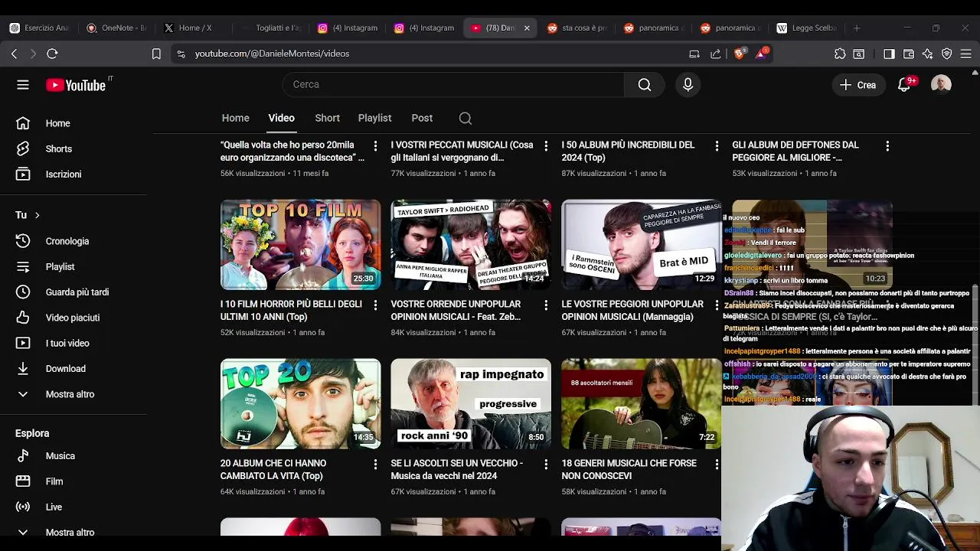980x551 pixels.
Task: Click the Crea button
Action: [x=857, y=85]
